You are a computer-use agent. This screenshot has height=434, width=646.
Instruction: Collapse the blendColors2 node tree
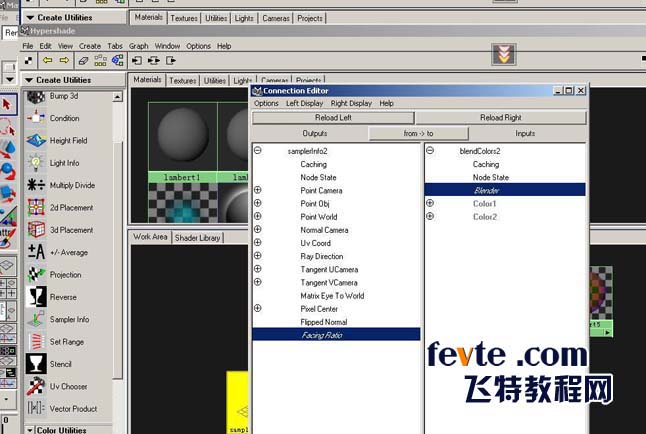point(430,150)
